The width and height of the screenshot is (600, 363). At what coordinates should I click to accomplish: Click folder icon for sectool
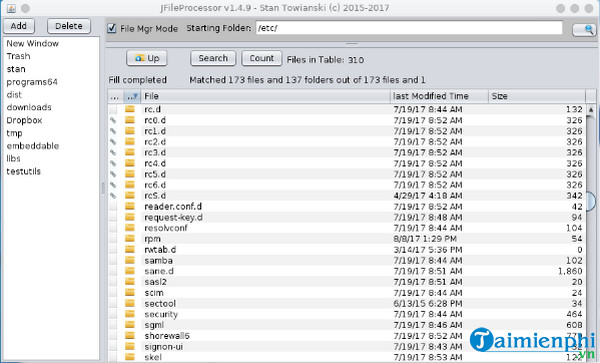coord(130,303)
